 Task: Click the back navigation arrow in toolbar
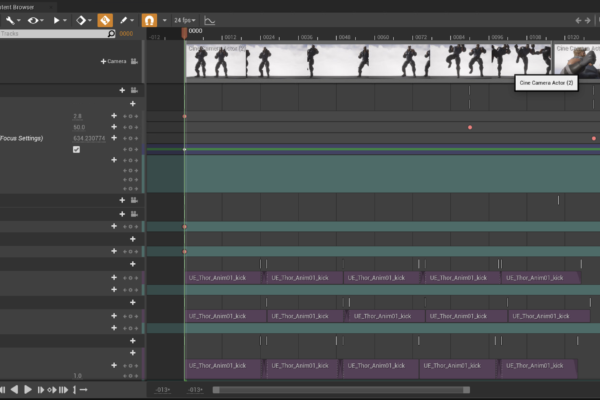click(x=578, y=20)
